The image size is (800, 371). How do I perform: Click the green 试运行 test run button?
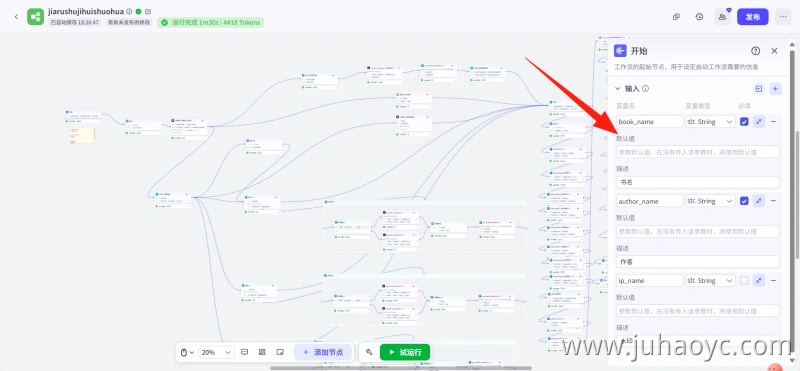(x=405, y=352)
